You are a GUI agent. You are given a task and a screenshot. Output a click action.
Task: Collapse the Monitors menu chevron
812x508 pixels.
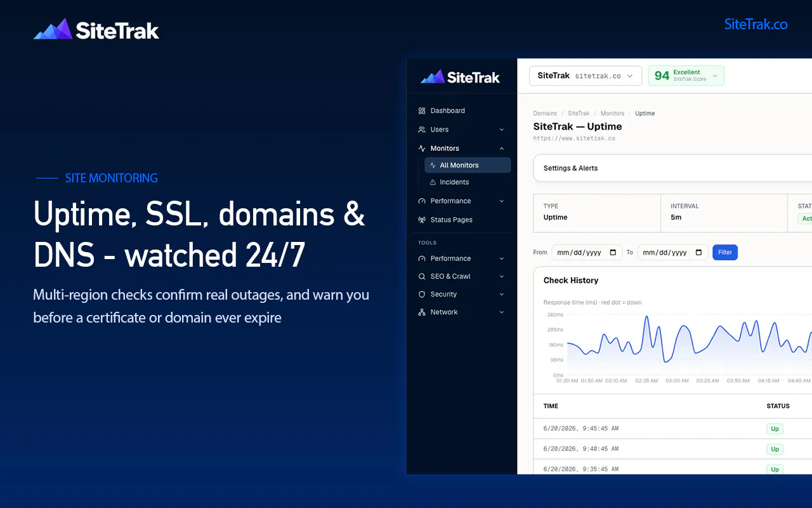coord(502,149)
